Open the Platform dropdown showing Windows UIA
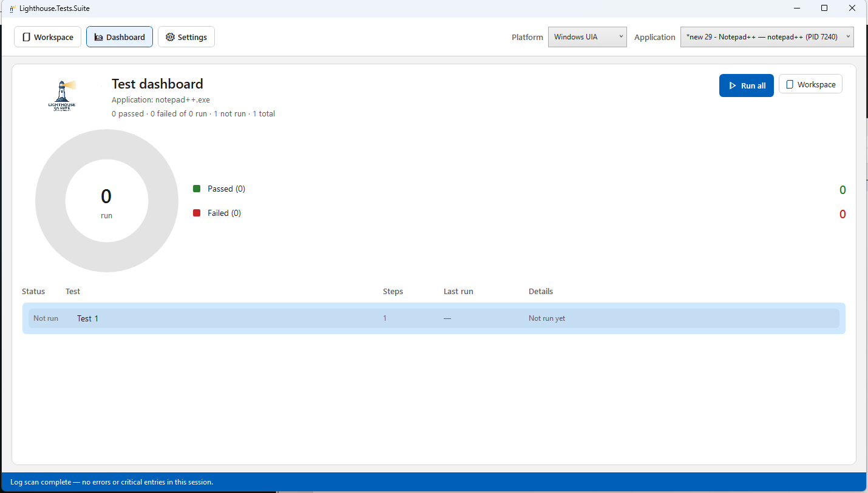Image resolution: width=868 pixels, height=493 pixels. click(x=587, y=37)
